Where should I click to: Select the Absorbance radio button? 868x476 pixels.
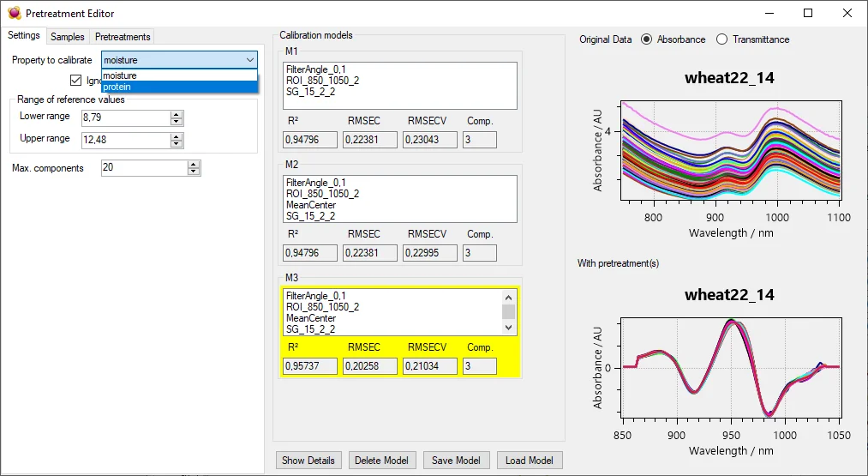click(x=646, y=39)
